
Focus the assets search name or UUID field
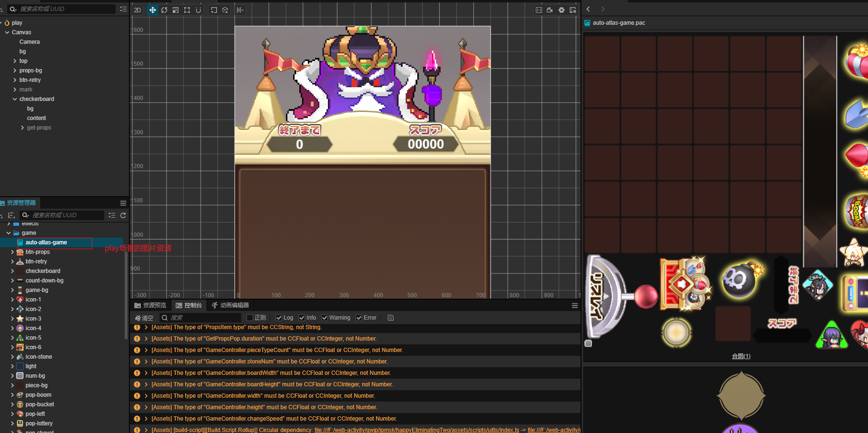pyautogui.click(x=62, y=215)
